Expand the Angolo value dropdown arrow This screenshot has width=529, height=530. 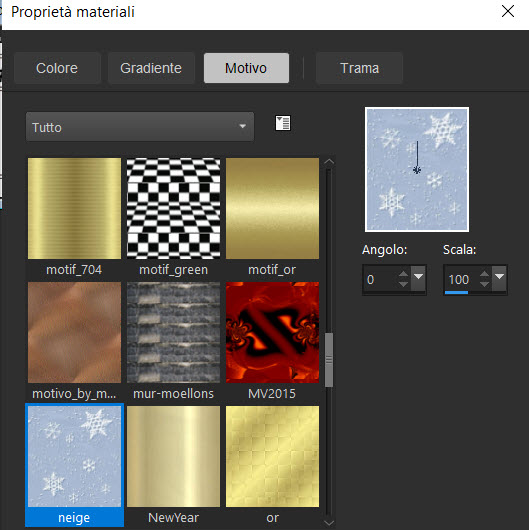(x=418, y=279)
